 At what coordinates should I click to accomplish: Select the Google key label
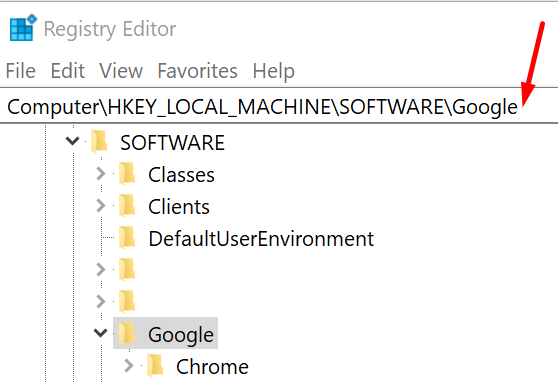[x=181, y=335]
